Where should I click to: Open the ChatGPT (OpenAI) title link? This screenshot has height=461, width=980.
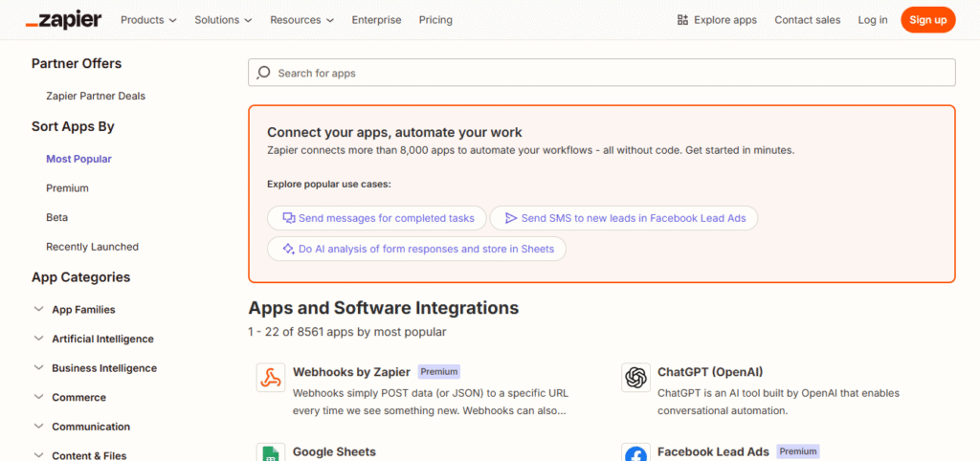point(710,372)
